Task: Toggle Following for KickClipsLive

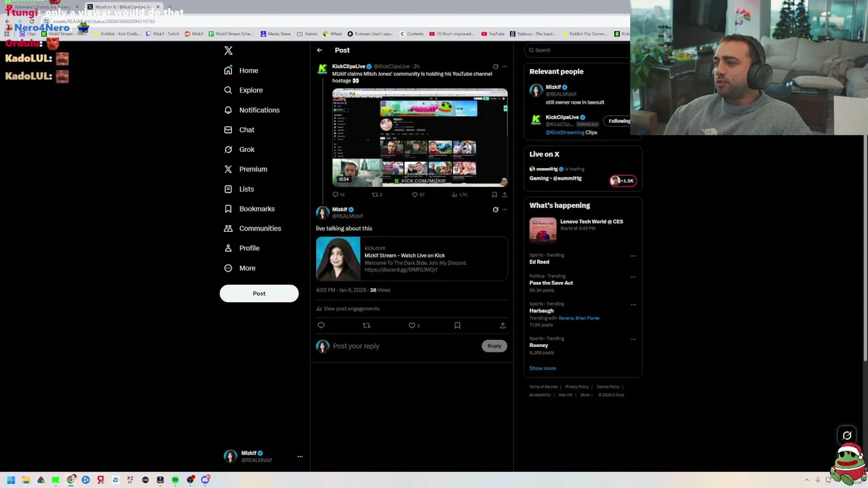Action: point(618,121)
